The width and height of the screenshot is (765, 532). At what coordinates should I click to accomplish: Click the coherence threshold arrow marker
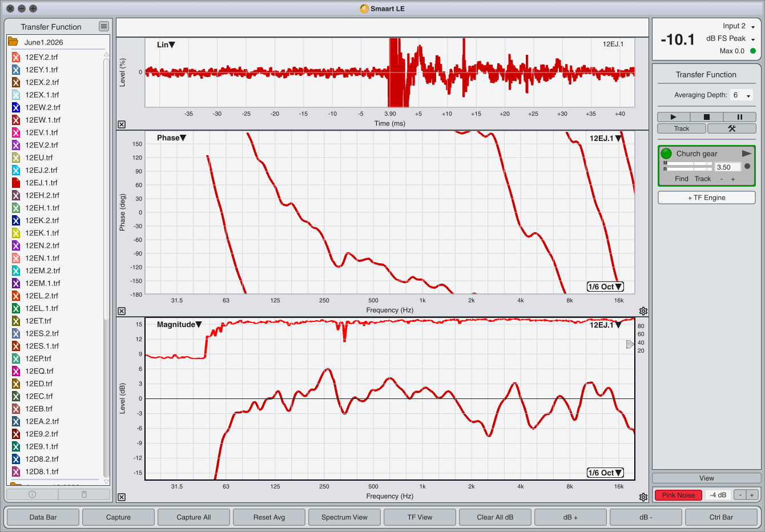[630, 344]
